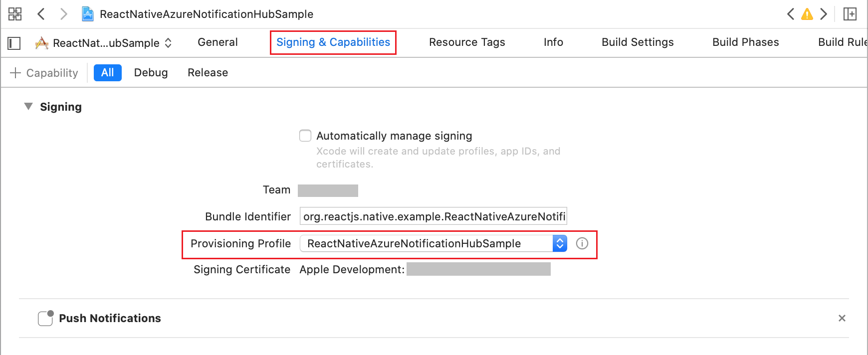The image size is (868, 355).
Task: Show only the Release configuration
Action: pyautogui.click(x=208, y=73)
